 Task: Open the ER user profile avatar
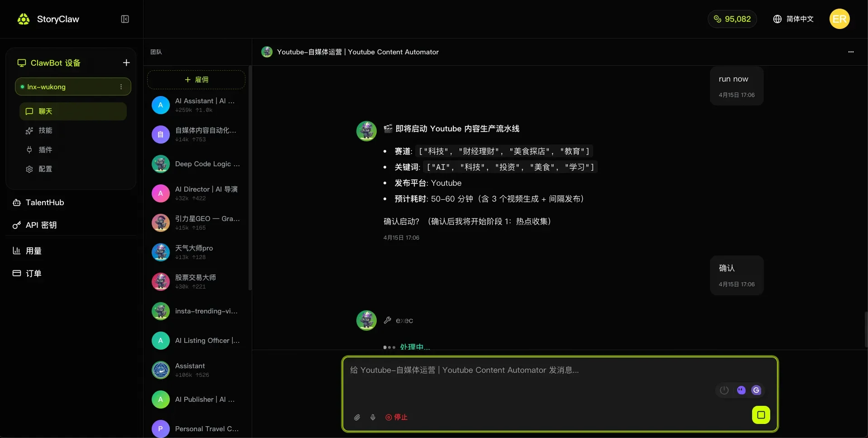(839, 19)
